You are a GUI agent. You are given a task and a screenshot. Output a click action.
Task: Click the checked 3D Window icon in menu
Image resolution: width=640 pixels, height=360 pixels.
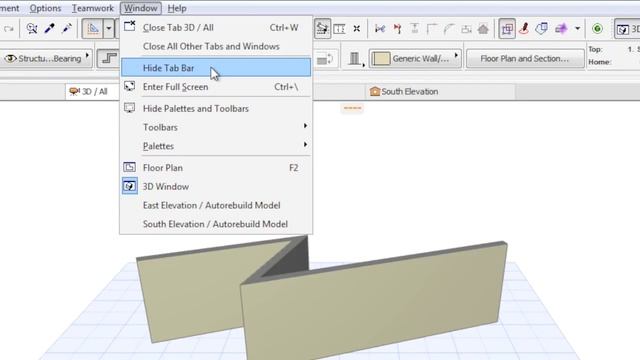click(130, 186)
